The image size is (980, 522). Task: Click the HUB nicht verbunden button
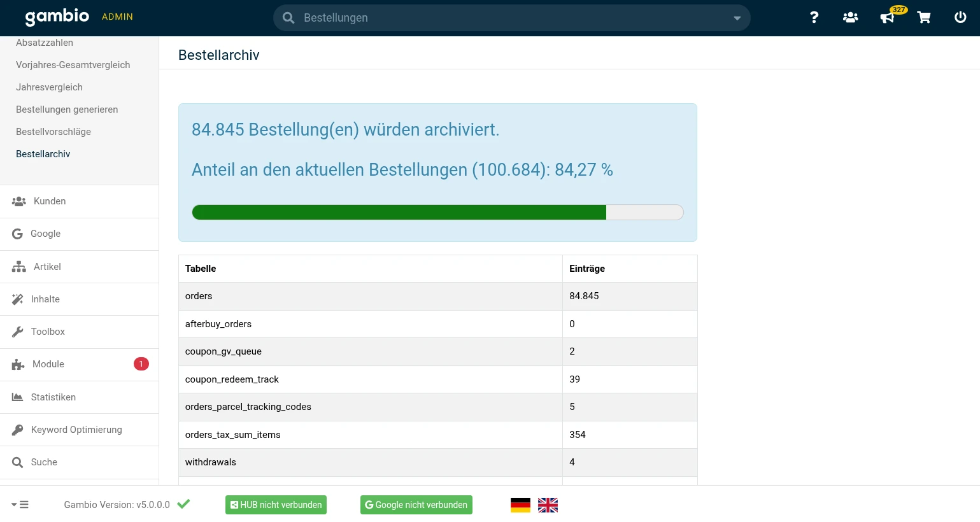[x=276, y=505]
